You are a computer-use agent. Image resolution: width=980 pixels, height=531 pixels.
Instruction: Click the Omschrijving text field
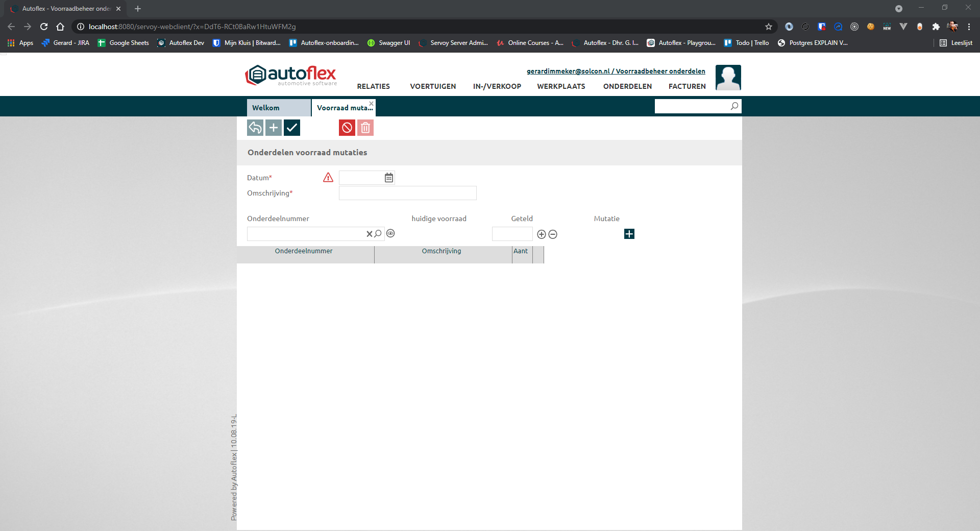pyautogui.click(x=407, y=193)
